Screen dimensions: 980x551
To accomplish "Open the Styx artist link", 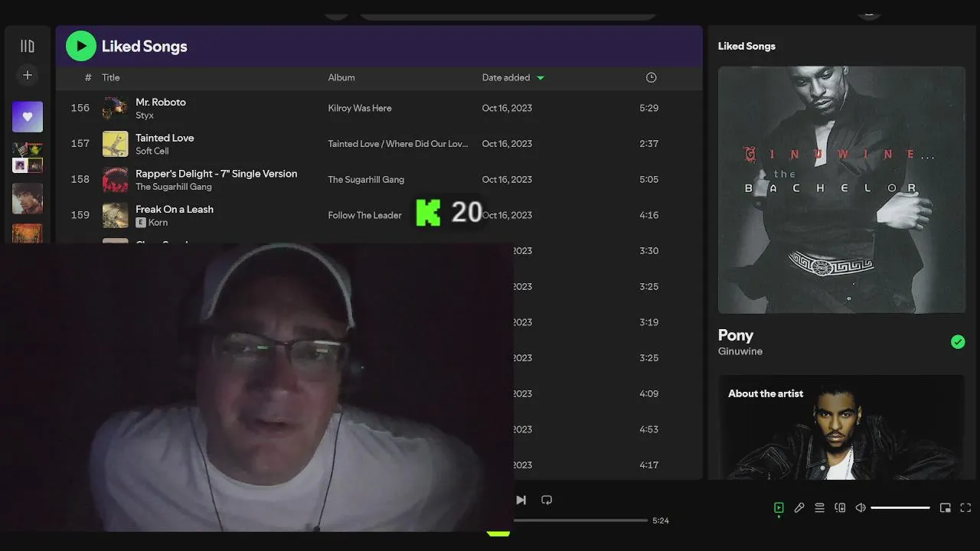I will 145,116.
